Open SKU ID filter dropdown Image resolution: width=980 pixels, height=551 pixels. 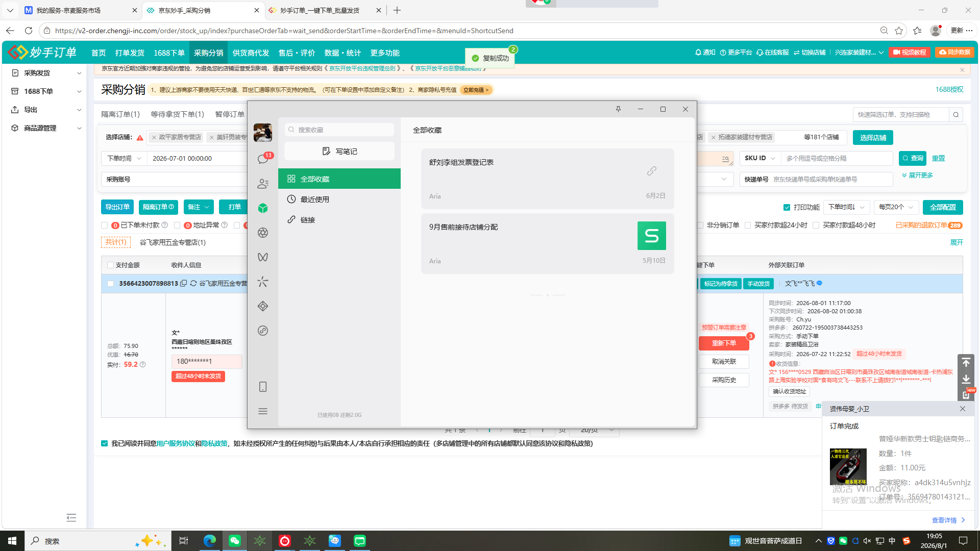pyautogui.click(x=761, y=158)
